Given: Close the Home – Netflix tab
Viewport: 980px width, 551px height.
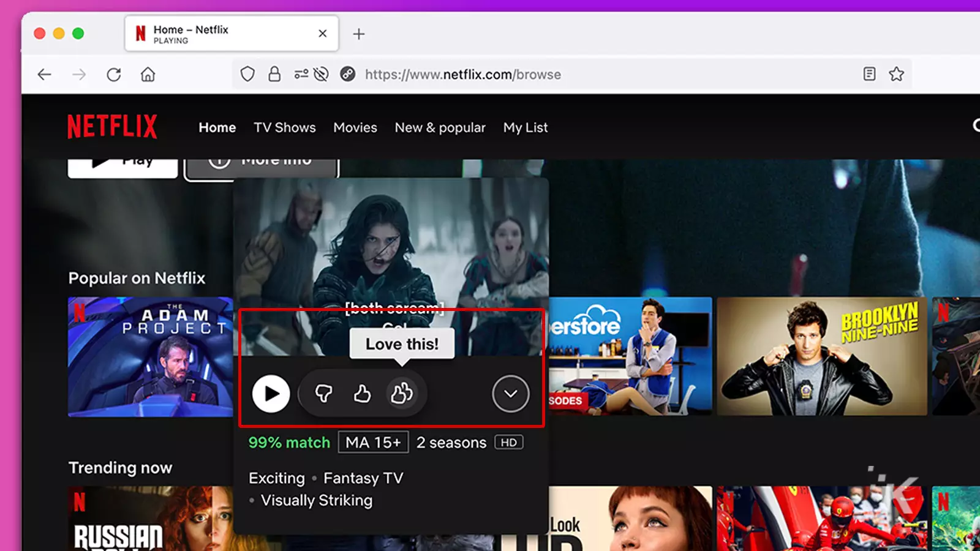Looking at the screenshot, I should point(323,34).
